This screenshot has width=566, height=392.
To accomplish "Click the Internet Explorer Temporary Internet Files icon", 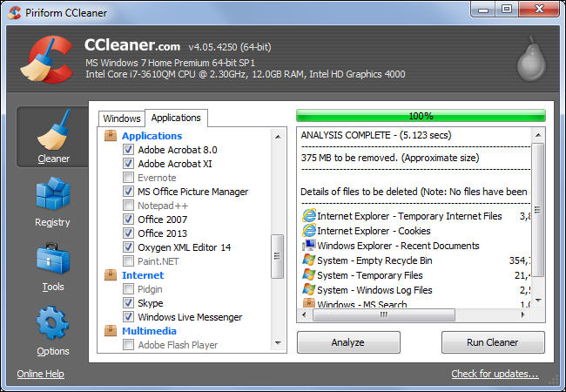I will click(x=309, y=216).
